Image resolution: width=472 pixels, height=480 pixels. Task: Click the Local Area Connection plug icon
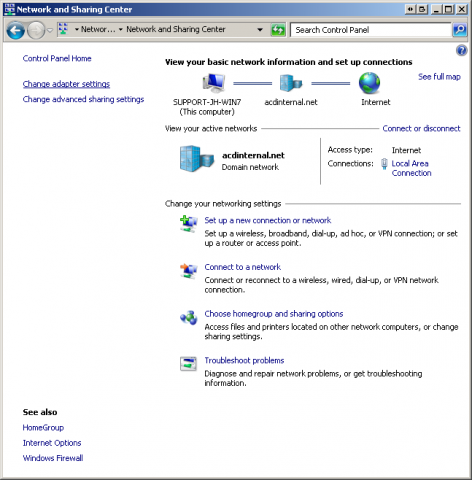coord(384,164)
